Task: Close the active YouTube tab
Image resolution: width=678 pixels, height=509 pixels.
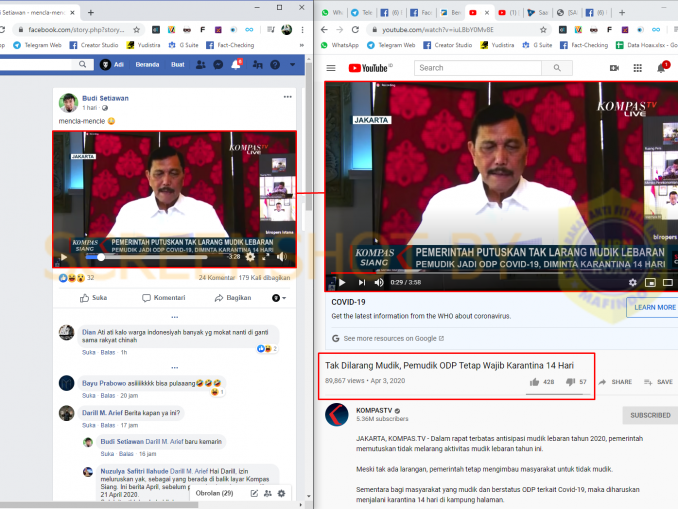Action: pos(487,13)
